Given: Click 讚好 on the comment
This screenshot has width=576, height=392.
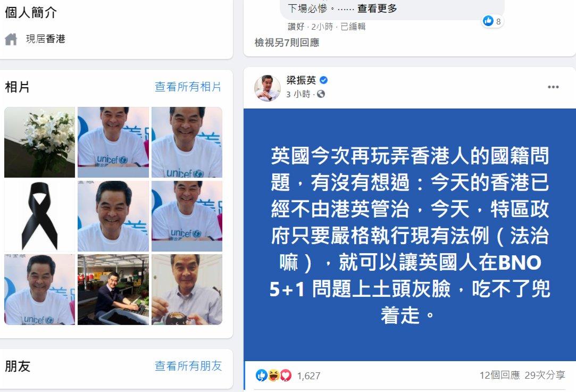Looking at the screenshot, I should [x=296, y=27].
